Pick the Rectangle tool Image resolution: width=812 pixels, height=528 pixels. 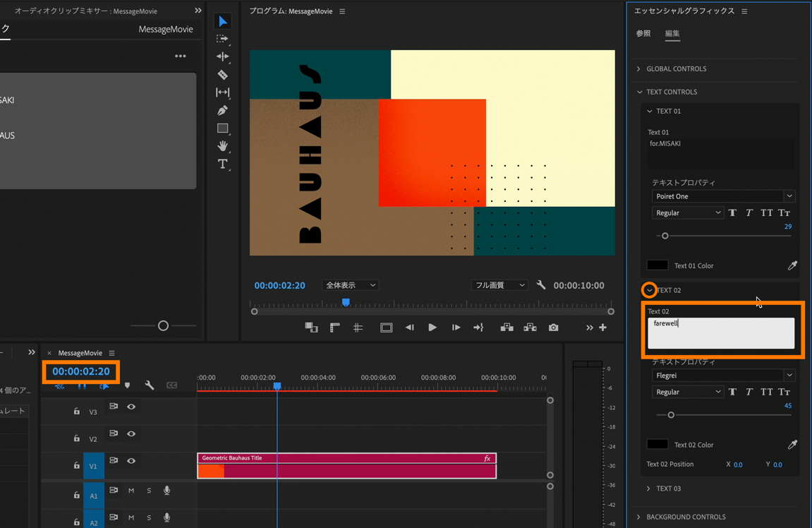223,128
